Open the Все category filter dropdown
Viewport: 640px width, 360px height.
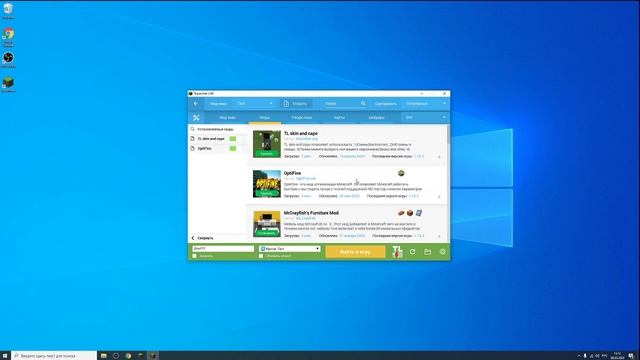425,118
